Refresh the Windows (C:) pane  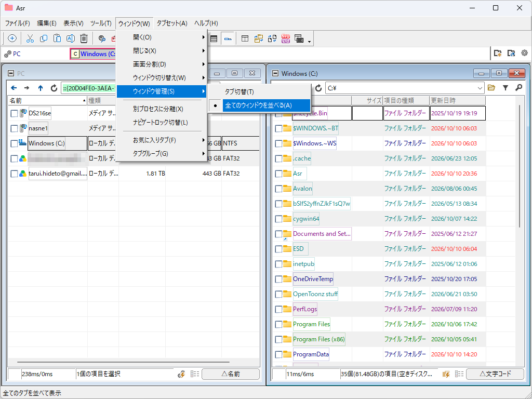point(318,88)
